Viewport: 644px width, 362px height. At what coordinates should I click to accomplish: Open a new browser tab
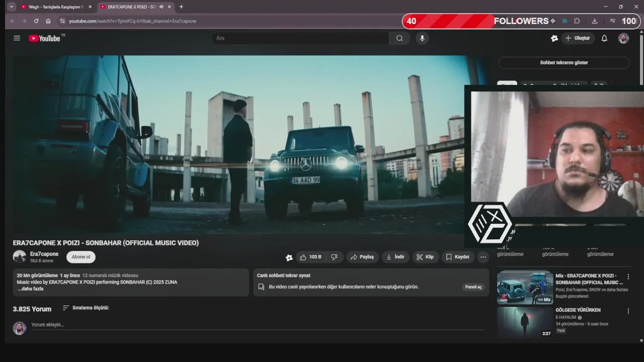[x=181, y=7]
